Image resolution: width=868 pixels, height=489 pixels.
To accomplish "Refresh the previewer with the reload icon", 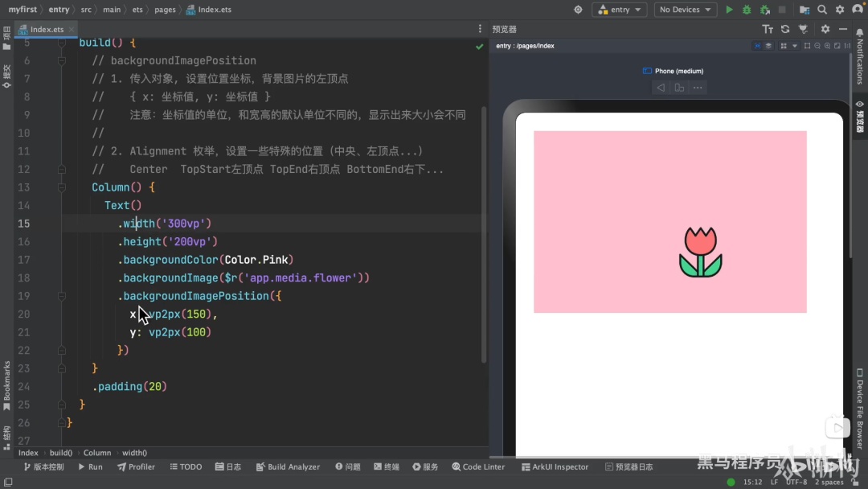I will coord(785,29).
